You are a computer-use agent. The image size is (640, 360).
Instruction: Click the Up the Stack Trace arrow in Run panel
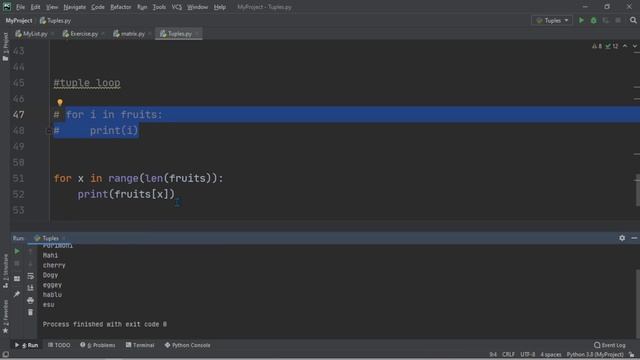(30, 252)
